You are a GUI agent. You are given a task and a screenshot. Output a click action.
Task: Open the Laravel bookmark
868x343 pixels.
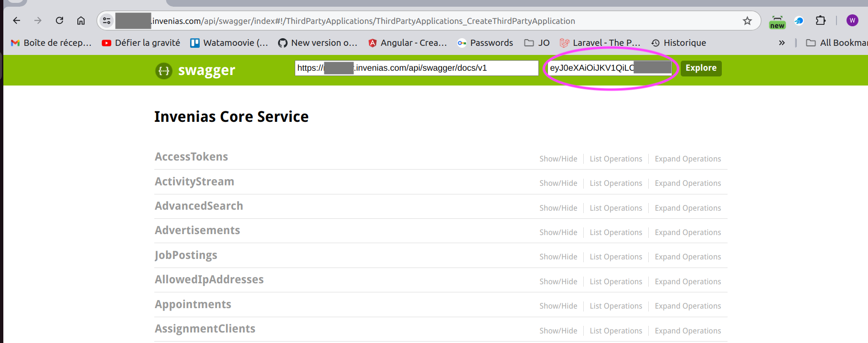[x=600, y=43]
